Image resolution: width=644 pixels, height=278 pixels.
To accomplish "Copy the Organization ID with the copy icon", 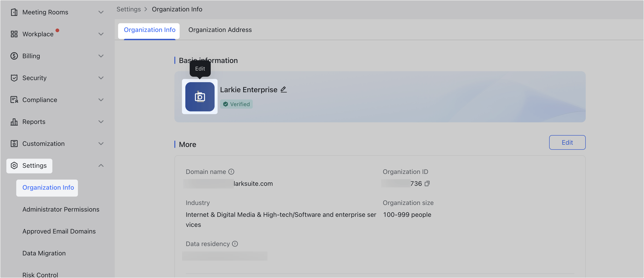I will 427,184.
